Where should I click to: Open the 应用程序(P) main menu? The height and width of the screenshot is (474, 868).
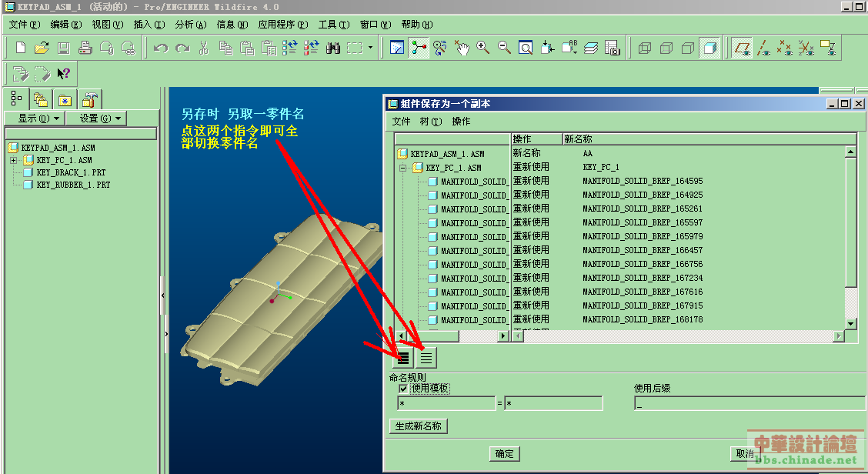(283, 25)
